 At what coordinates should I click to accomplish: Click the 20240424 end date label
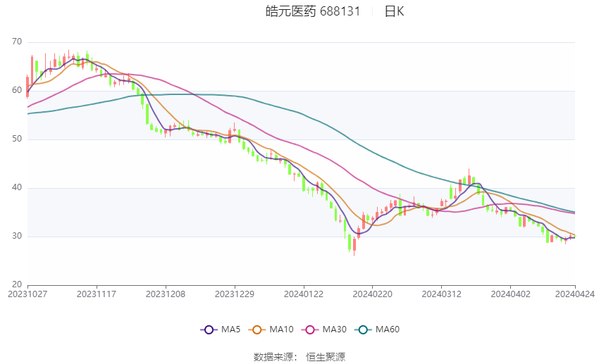(x=574, y=294)
